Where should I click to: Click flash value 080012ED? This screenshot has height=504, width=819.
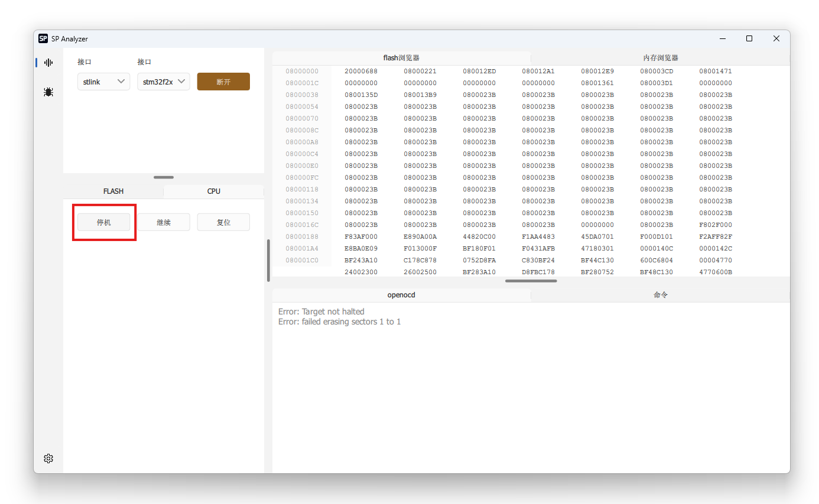(479, 71)
